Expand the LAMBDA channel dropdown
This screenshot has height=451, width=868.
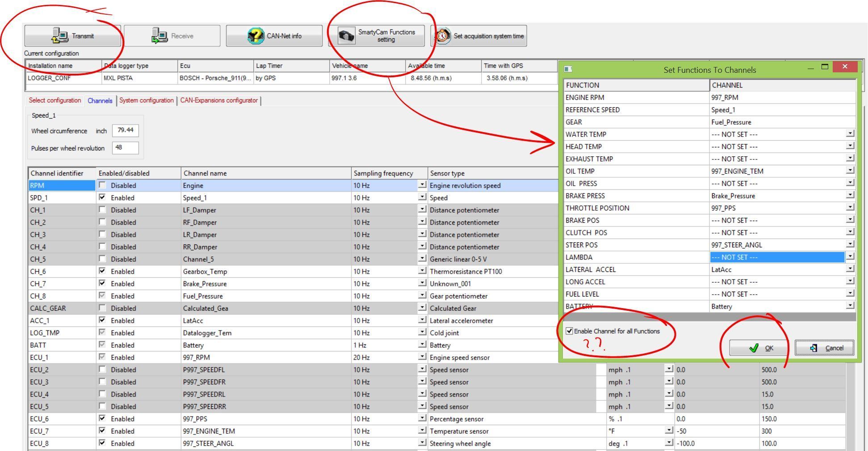click(x=850, y=256)
